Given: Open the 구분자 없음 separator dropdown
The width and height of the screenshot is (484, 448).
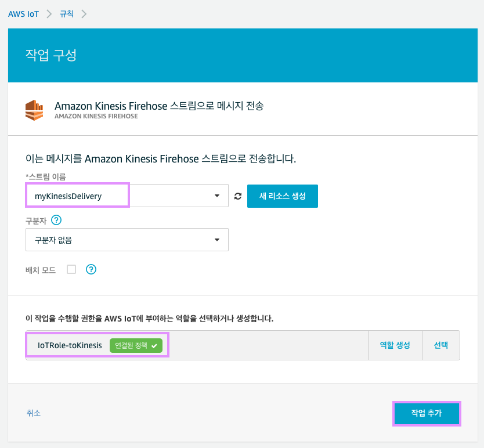Looking at the screenshot, I should (x=127, y=240).
